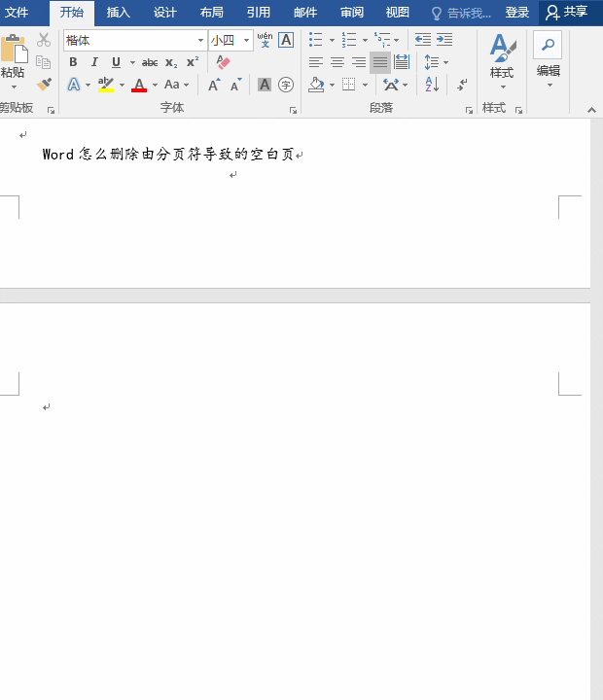Apply the yellow text highlight color

106,85
